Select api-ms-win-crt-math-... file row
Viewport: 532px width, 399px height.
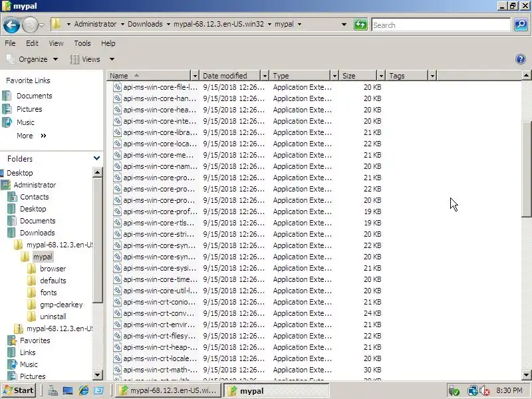click(x=247, y=370)
